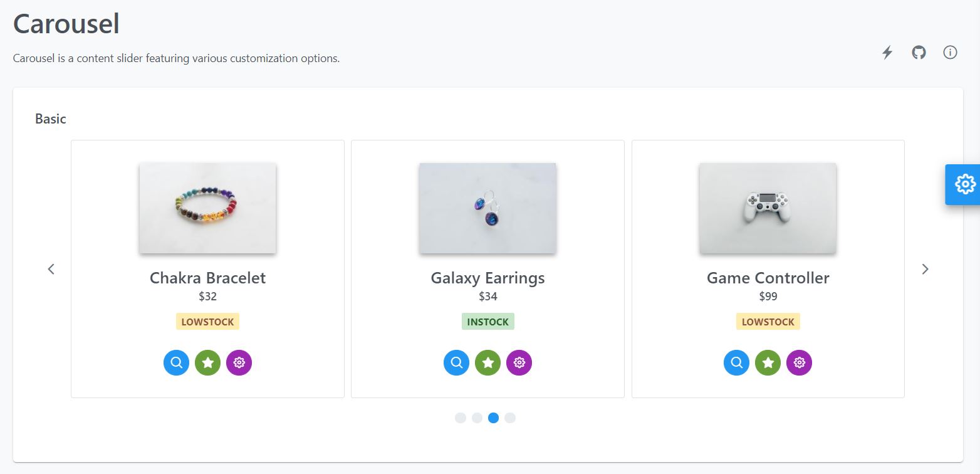
Task: Click the lightning bolt icon in header
Action: [x=887, y=53]
